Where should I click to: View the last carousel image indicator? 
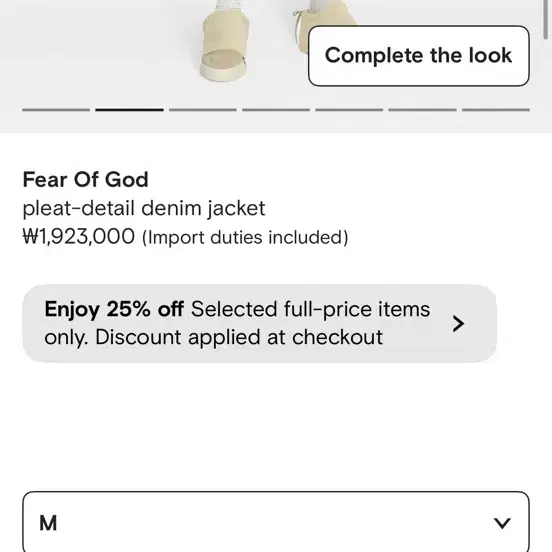point(496,110)
